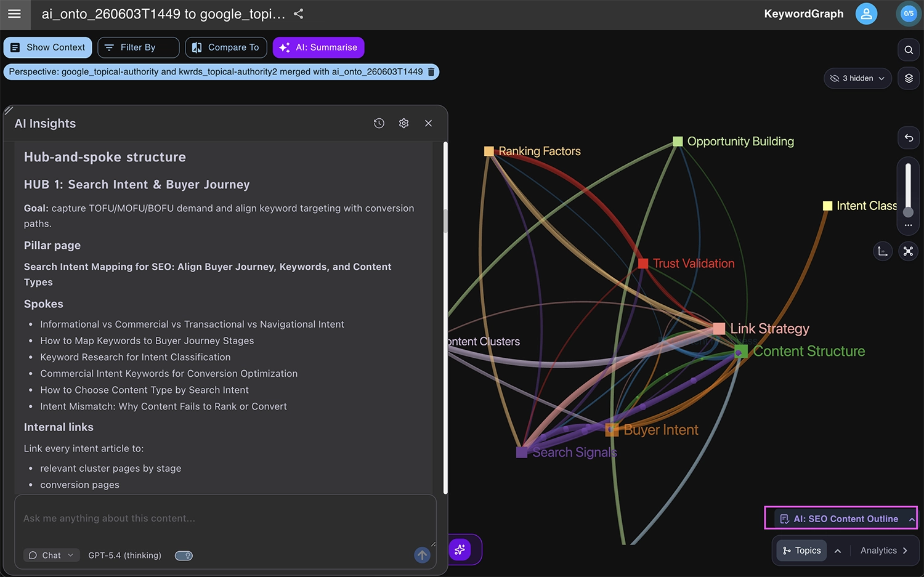Expand the Topics panel chevron
This screenshot has width=924, height=577.
[838, 551]
